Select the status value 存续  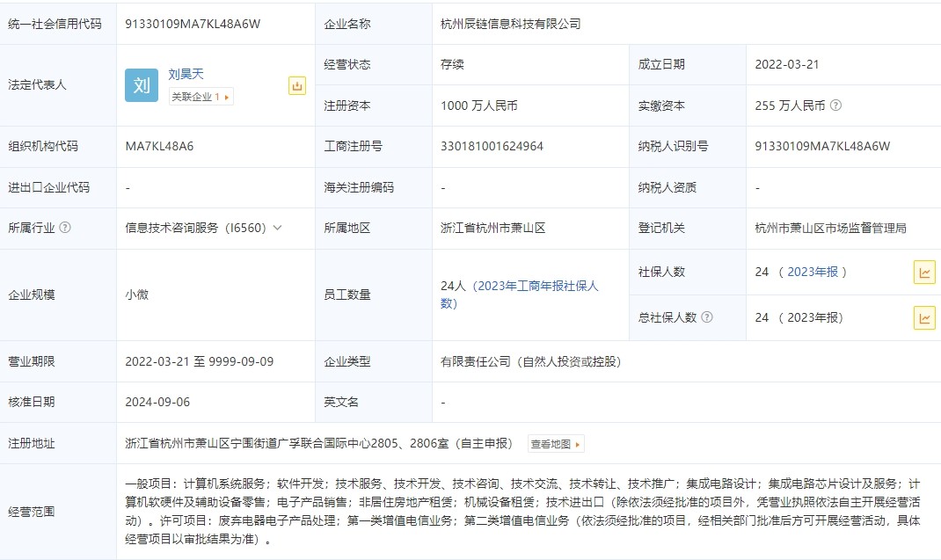452,64
